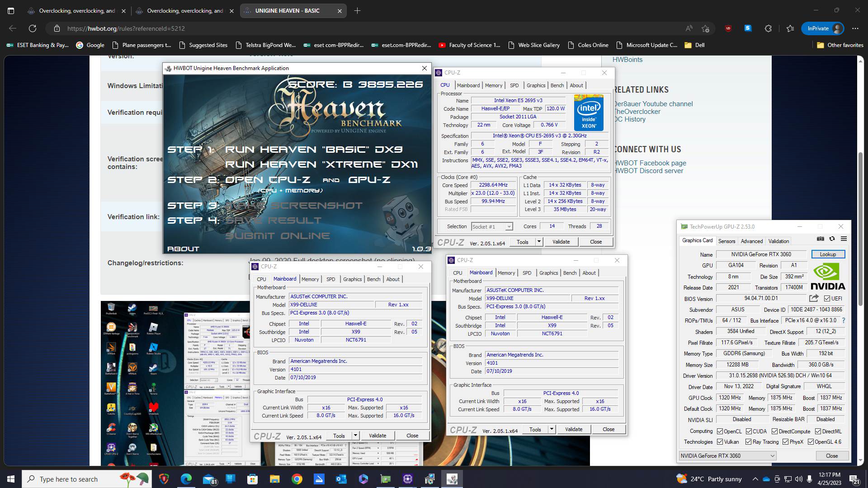The height and width of the screenshot is (488, 868).
Task: Click the tab actions icon in Edge
Action: point(11,10)
